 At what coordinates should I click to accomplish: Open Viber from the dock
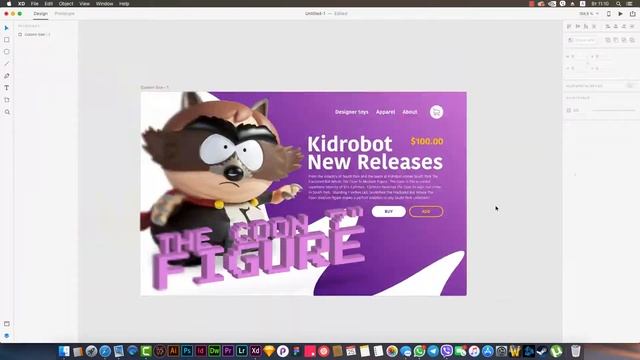pyautogui.click(x=447, y=351)
